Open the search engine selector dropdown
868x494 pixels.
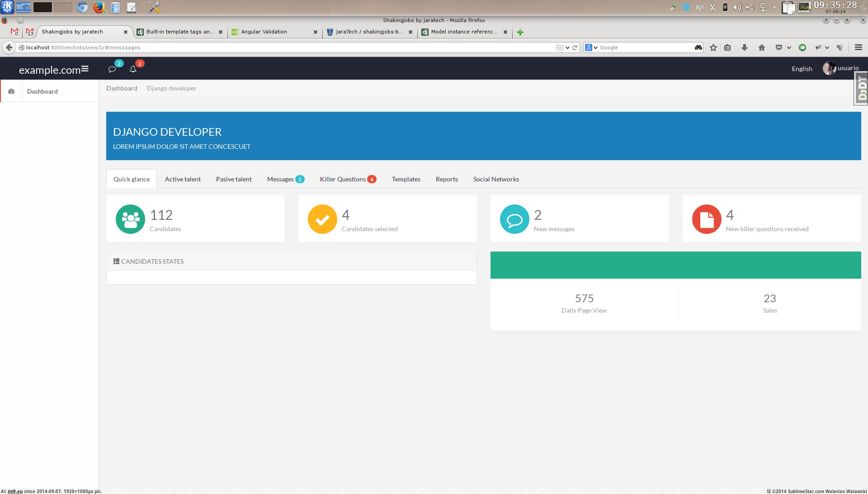[x=591, y=47]
